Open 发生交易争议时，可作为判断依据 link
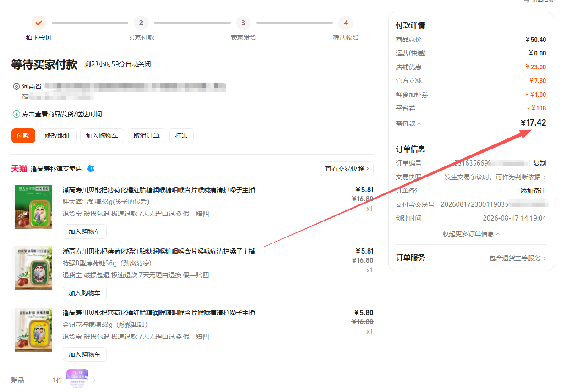Screen dimensions: 562x392 coord(495,177)
